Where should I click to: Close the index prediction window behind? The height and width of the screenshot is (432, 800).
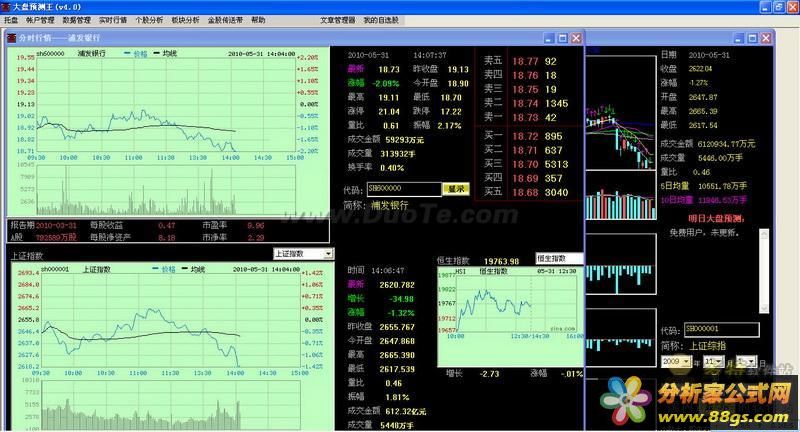[x=766, y=38]
